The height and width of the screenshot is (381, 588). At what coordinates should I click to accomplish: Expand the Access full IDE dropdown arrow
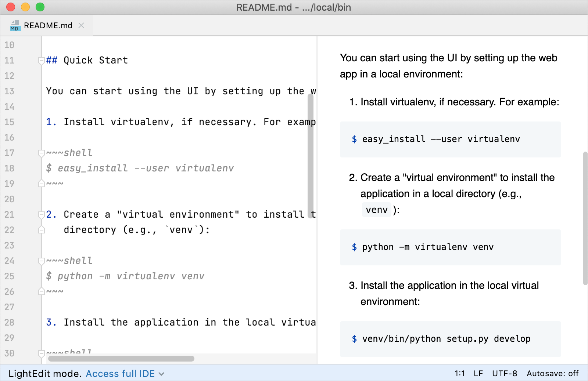[161, 374]
